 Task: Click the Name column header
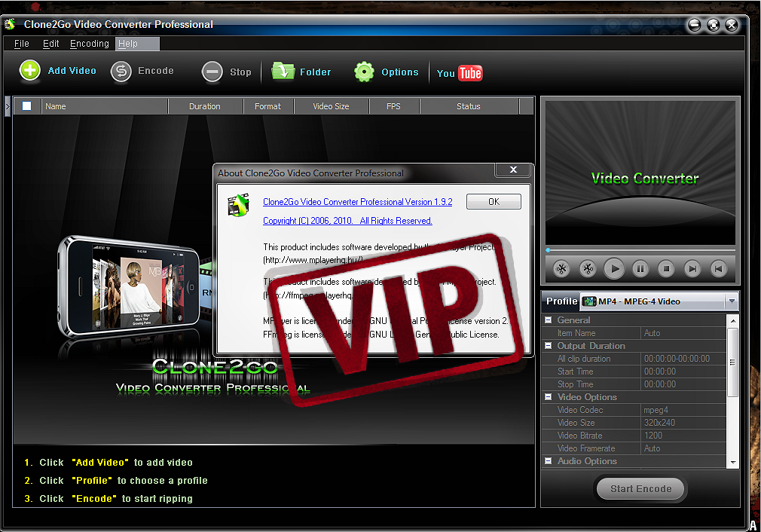click(105, 106)
